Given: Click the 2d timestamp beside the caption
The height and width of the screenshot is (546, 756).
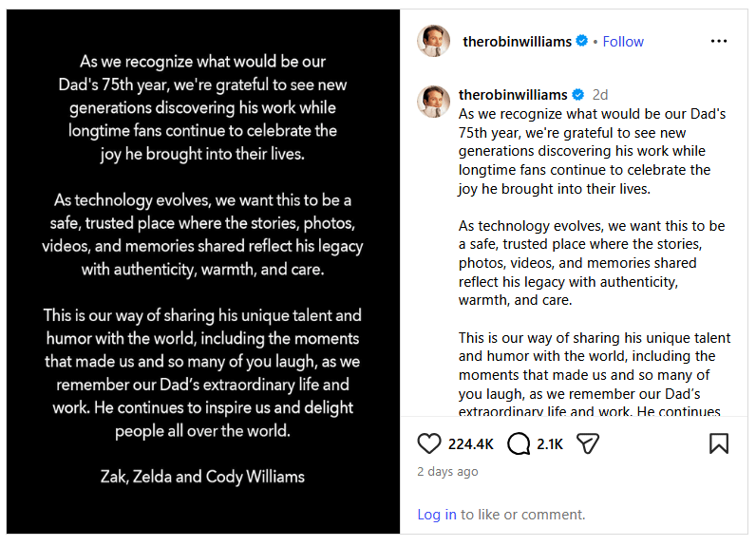Looking at the screenshot, I should [600, 95].
